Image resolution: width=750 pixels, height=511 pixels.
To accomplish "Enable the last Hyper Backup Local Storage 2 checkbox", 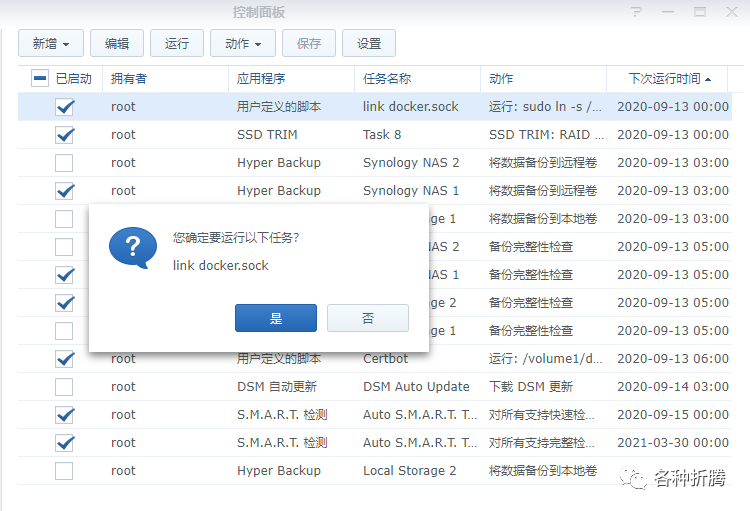I will pyautogui.click(x=64, y=470).
